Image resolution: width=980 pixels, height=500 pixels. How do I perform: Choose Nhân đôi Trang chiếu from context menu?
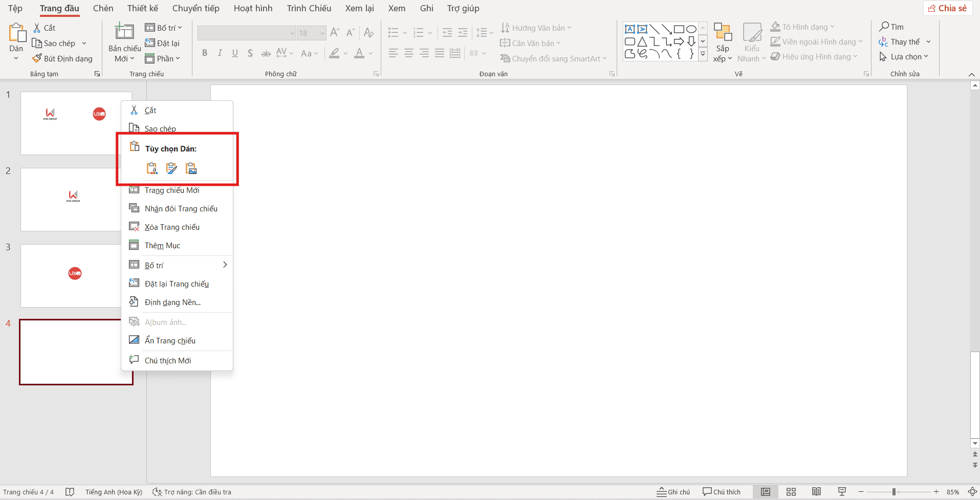point(181,209)
